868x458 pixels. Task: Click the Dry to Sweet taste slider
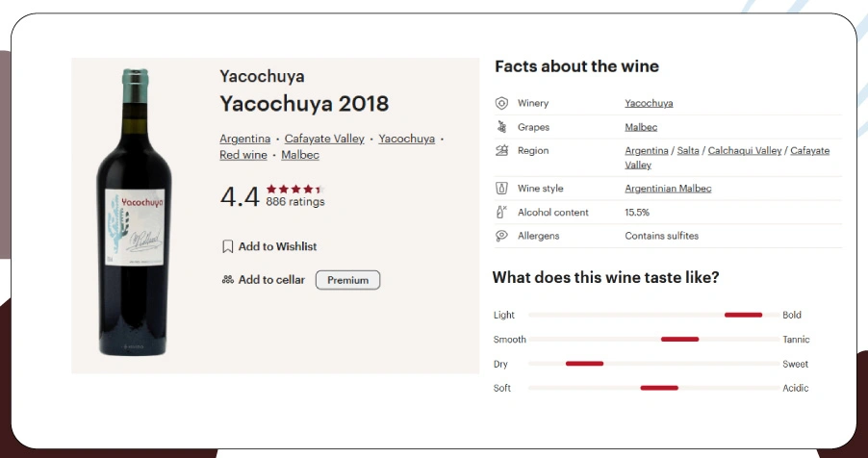pyautogui.click(x=654, y=364)
